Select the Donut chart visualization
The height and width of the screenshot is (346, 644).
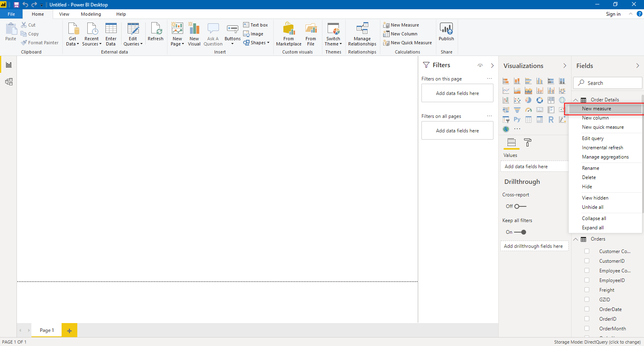540,100
